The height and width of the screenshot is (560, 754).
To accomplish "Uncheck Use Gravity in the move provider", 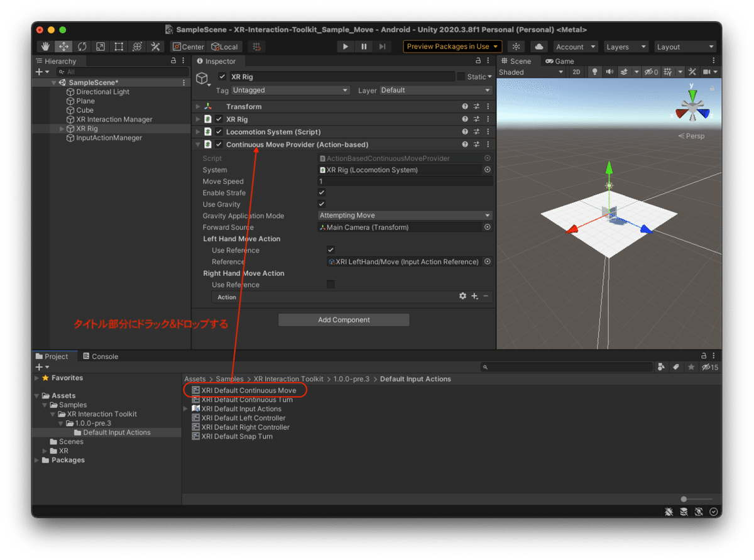I will (321, 204).
